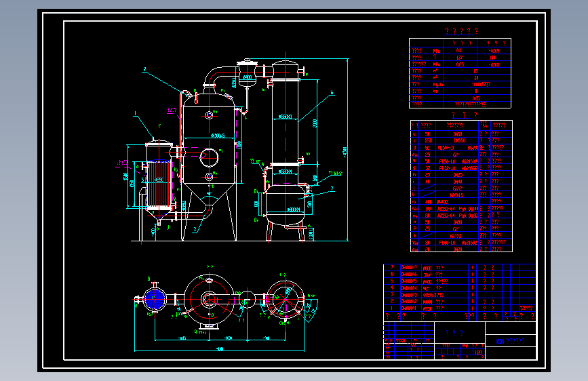Screen dimensions: 588x381
Task: Click the MPa unit in the first parameter row
Action: tap(437, 51)
